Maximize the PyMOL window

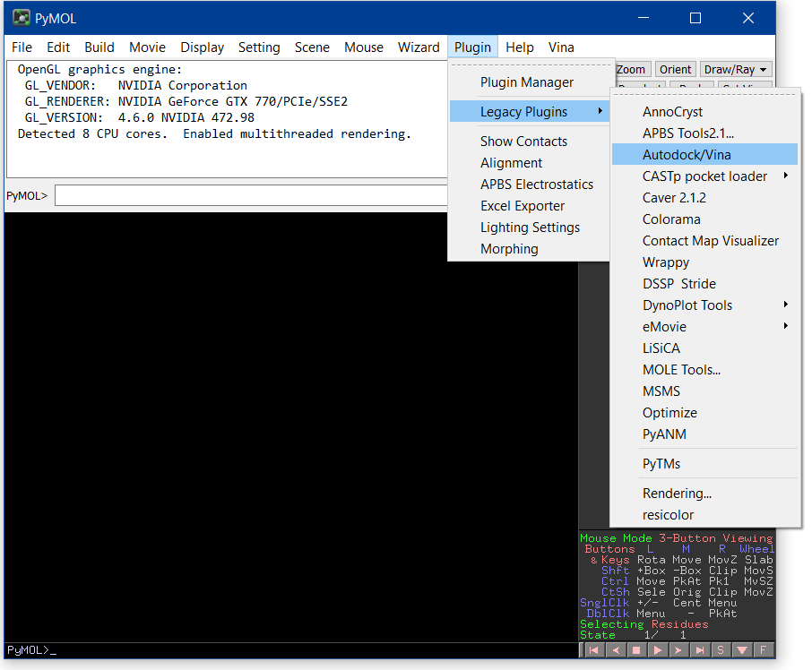tap(695, 18)
